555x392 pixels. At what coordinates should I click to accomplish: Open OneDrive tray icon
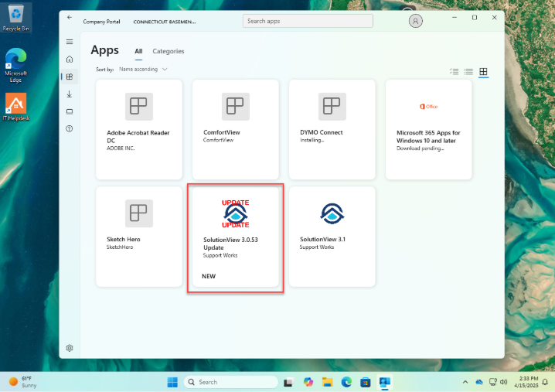pos(479,382)
